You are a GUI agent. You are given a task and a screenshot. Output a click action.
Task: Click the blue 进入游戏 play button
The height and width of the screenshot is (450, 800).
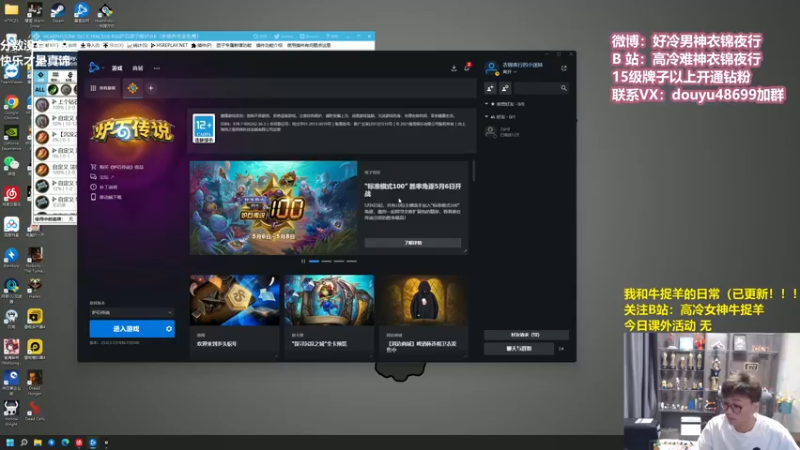pyautogui.click(x=126, y=329)
